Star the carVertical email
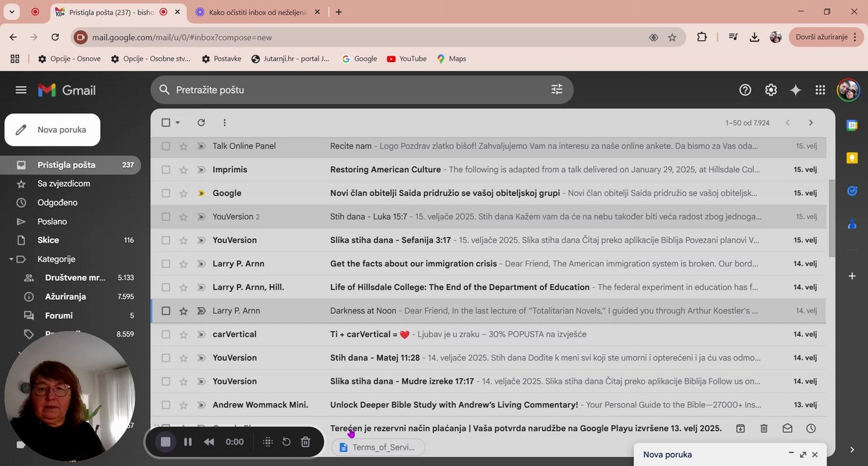Viewport: 868px width, 466px height. (x=184, y=335)
